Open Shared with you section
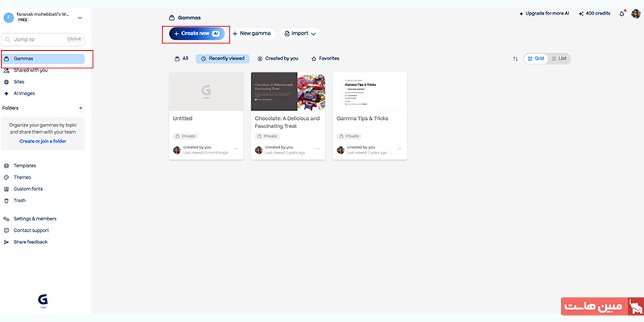 pos(31,71)
